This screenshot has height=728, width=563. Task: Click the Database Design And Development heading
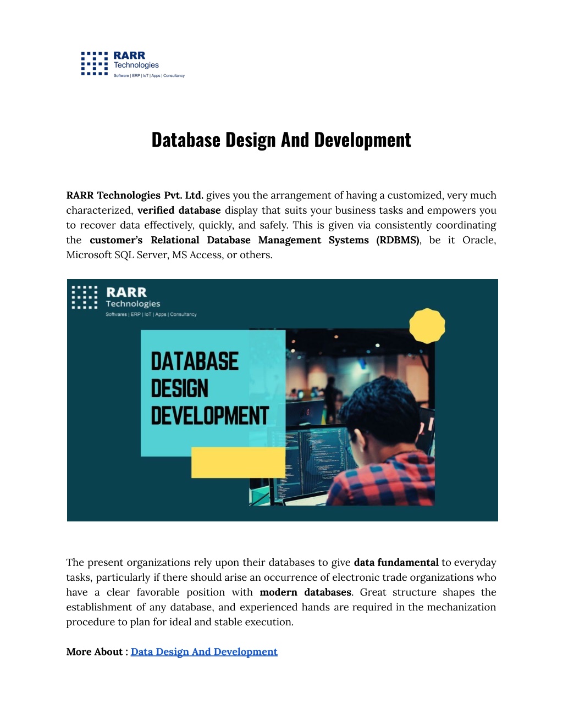pos(281,140)
